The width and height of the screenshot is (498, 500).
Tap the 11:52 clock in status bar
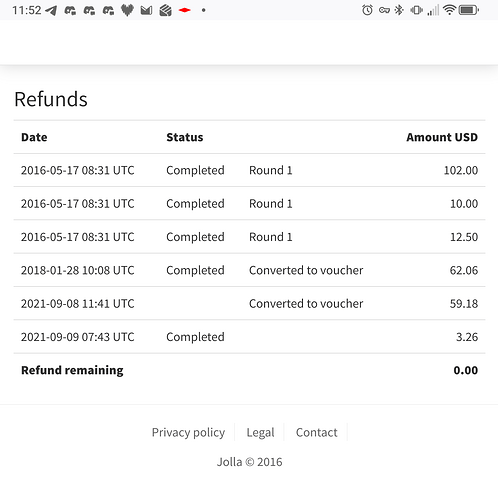click(27, 10)
